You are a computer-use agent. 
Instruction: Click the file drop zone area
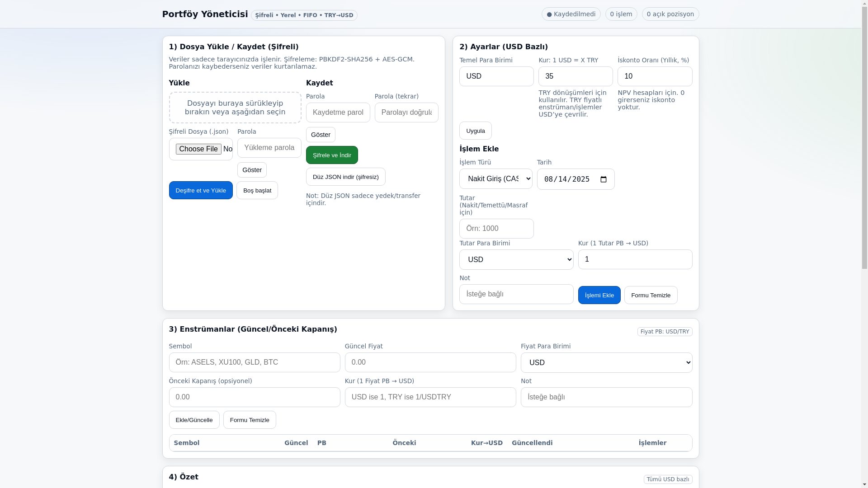click(235, 108)
